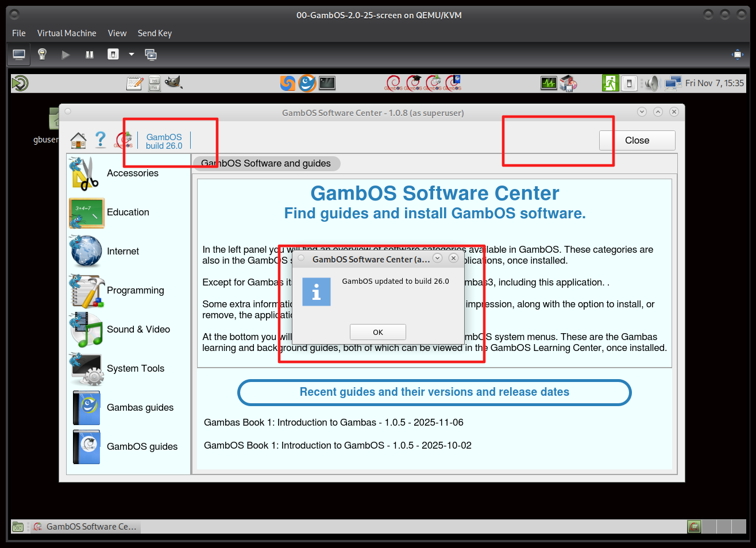756x548 pixels.
Task: Pause the virtual machine
Action: coord(90,55)
